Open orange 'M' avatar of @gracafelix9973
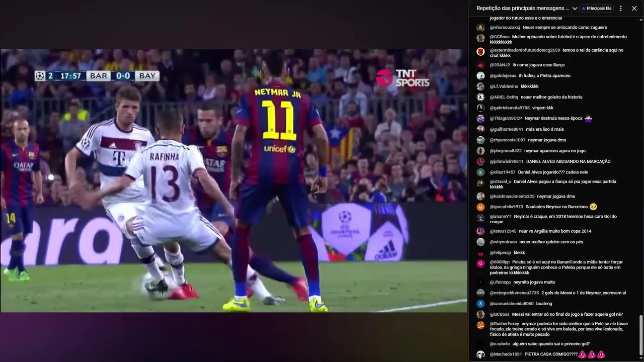This screenshot has width=644, height=362. (480, 207)
